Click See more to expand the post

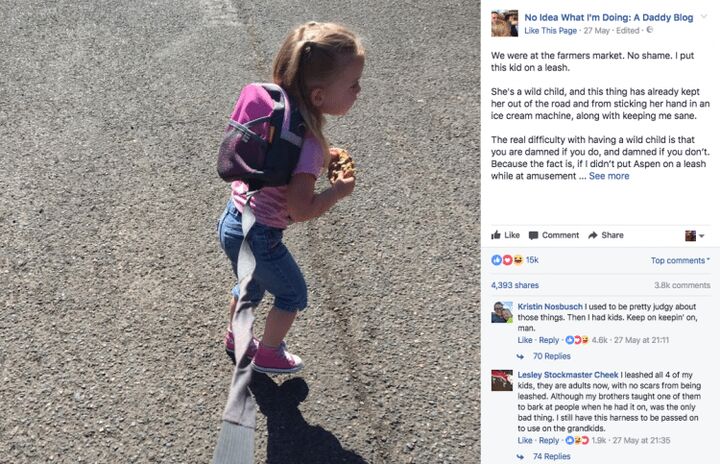tap(609, 176)
